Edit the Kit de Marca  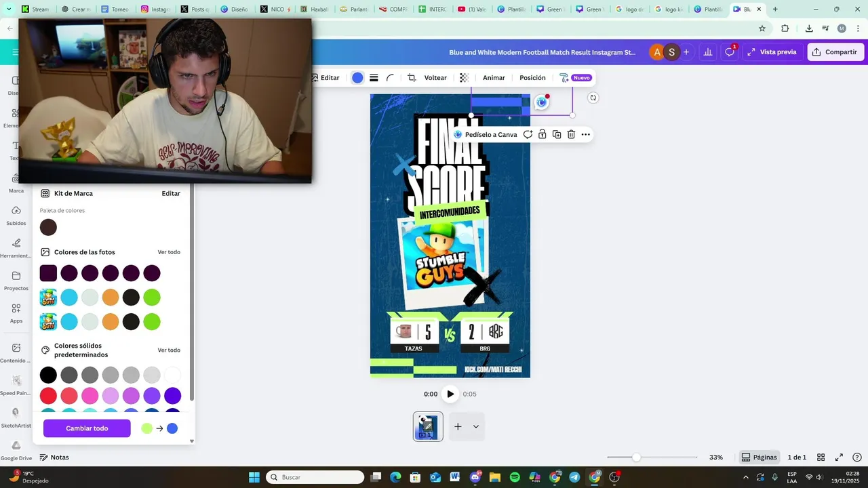[171, 193]
